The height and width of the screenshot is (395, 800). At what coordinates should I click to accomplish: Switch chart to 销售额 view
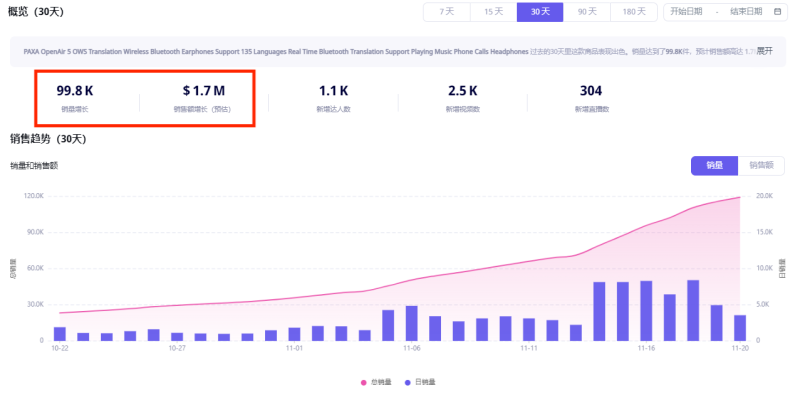coord(761,165)
